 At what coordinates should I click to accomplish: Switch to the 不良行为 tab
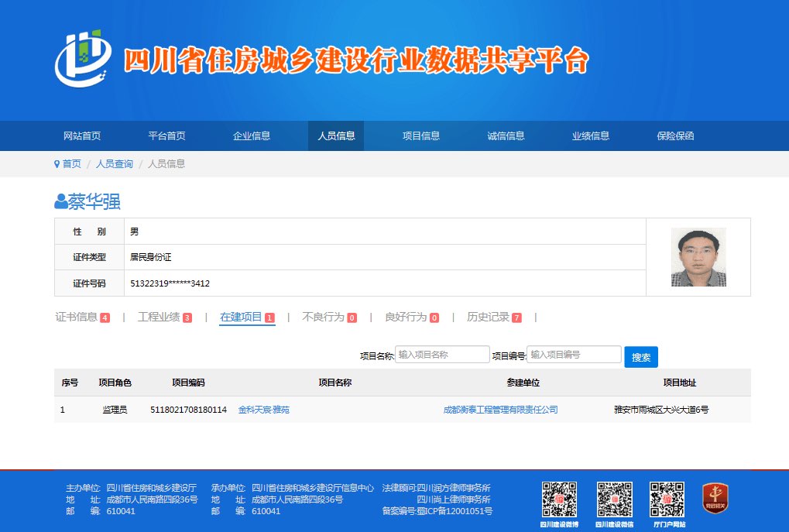[329, 317]
